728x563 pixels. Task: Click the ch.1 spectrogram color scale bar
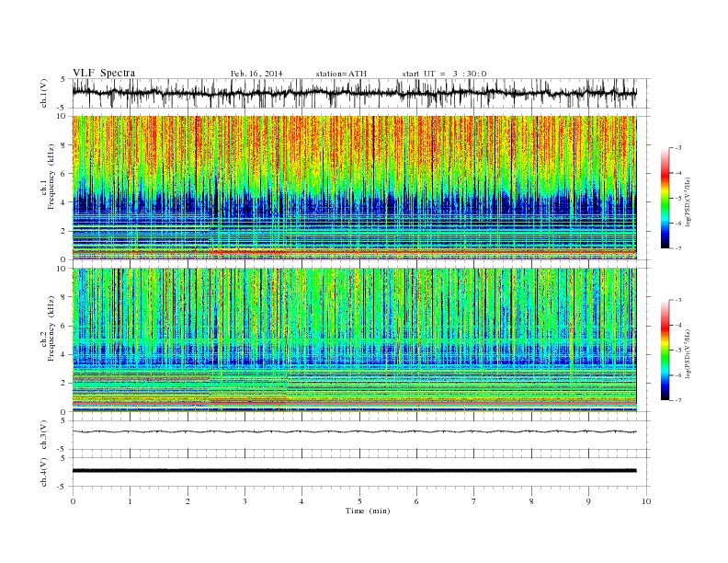click(665, 198)
